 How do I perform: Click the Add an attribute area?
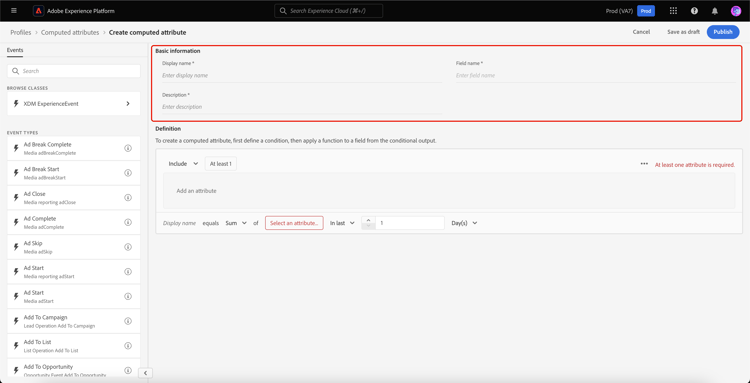449,191
